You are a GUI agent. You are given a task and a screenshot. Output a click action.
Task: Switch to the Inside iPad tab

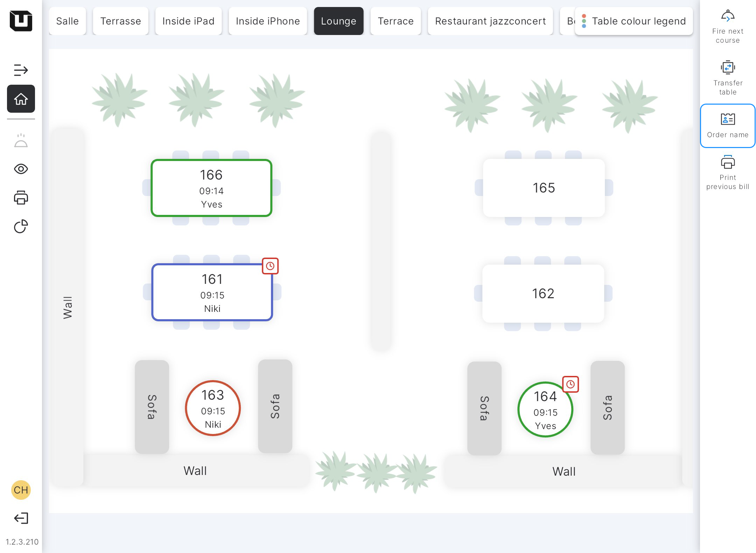click(188, 21)
